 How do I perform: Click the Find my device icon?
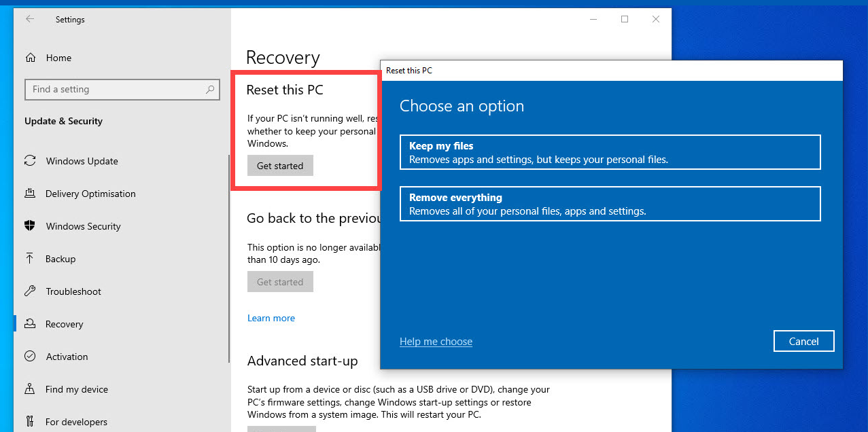point(30,389)
